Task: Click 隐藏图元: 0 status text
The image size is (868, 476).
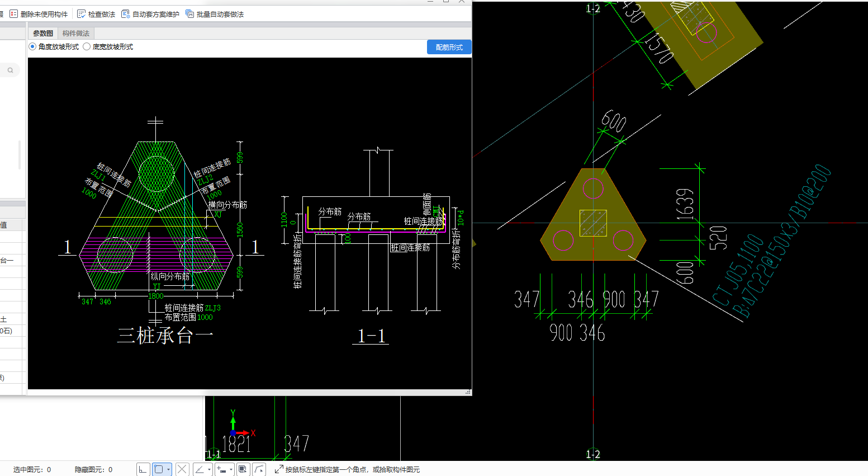Action: 93,470
